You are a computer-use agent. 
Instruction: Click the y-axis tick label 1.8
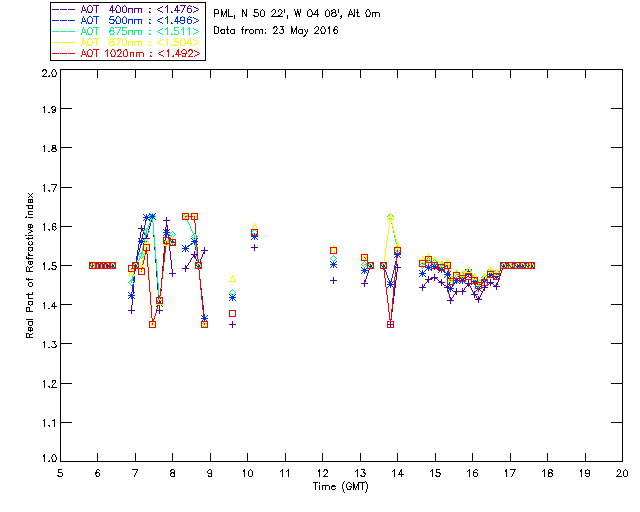(x=49, y=148)
